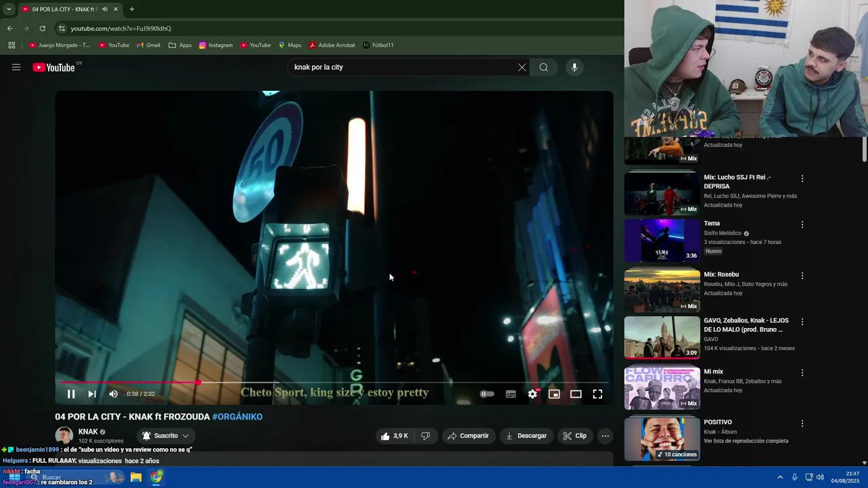Pause the video playback

click(x=71, y=394)
